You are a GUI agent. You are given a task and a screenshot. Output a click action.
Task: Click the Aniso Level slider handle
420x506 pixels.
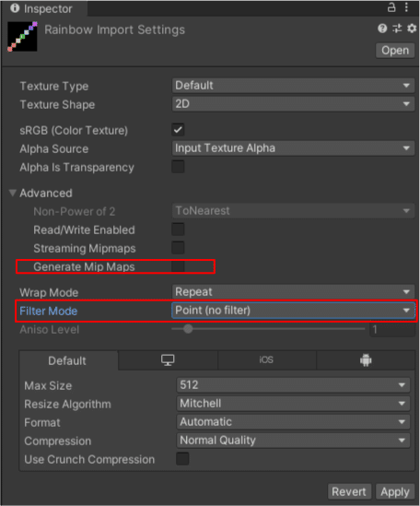(x=188, y=329)
